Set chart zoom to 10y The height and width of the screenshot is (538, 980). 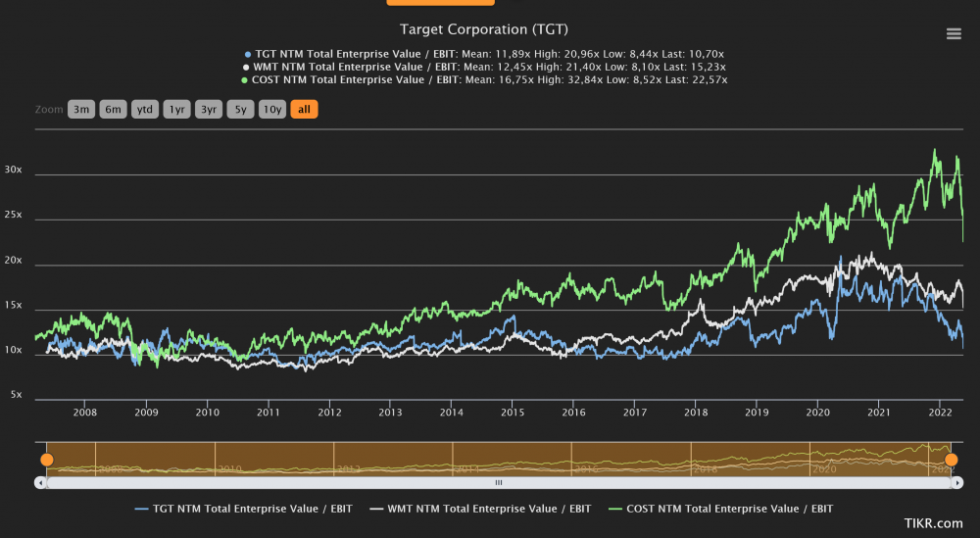click(272, 110)
